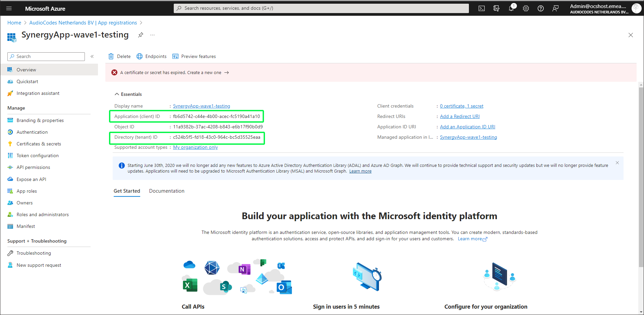Follow the arrow in expired secret warning
Viewport: 644px width, 315px height.
pos(227,72)
